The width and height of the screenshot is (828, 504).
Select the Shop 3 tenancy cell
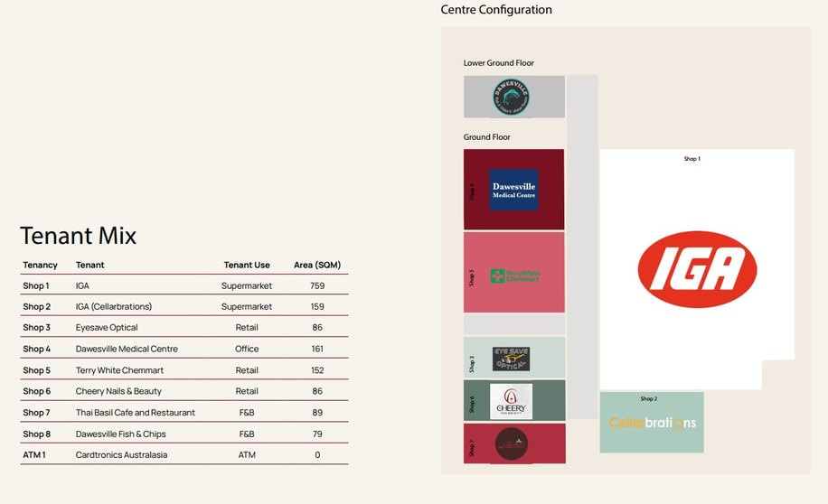click(x=36, y=327)
